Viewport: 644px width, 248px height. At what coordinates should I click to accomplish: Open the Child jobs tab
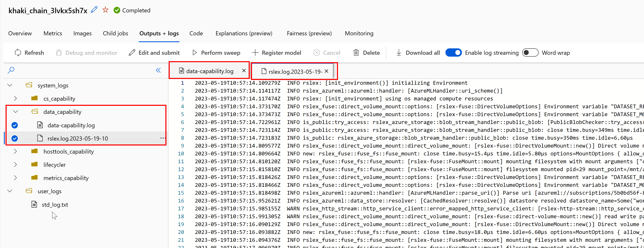[115, 33]
